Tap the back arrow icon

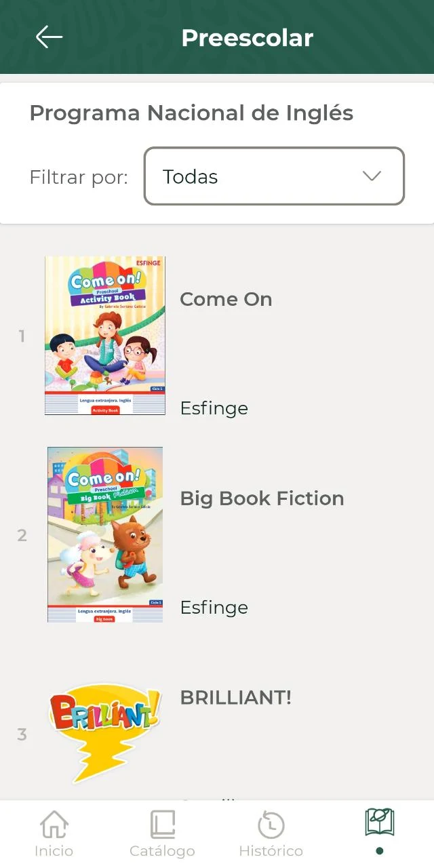click(x=49, y=37)
